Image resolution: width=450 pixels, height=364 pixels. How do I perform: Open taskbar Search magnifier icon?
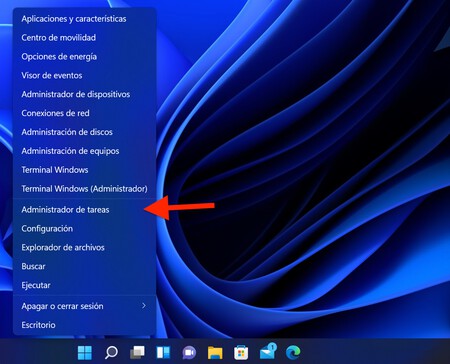tap(111, 352)
